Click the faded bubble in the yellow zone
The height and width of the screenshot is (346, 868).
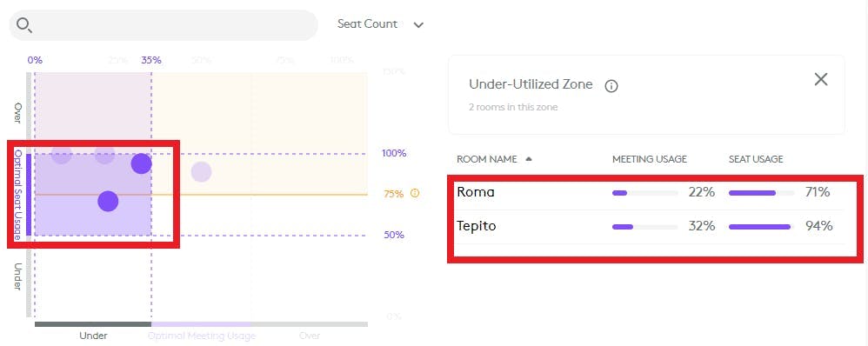pos(202,171)
